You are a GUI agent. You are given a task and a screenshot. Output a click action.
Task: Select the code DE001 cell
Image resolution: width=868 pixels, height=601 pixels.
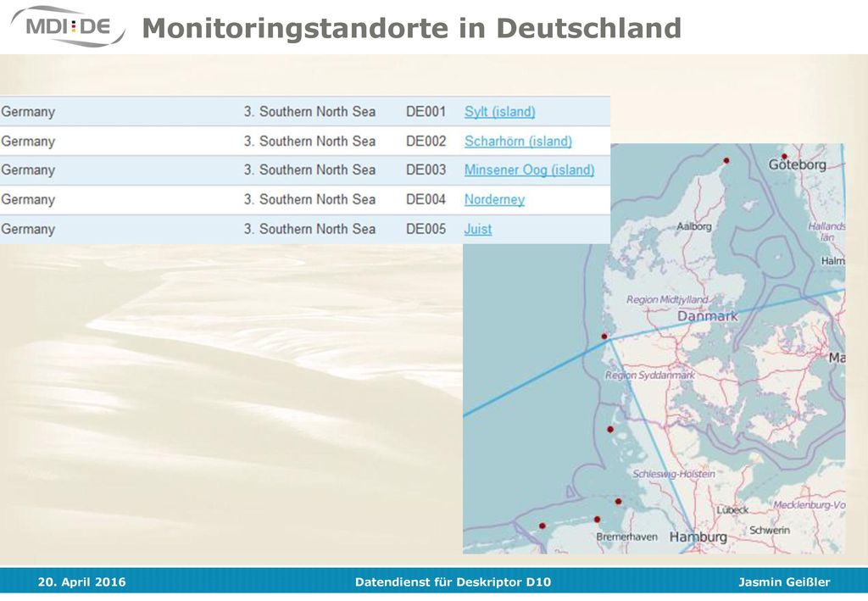point(426,112)
